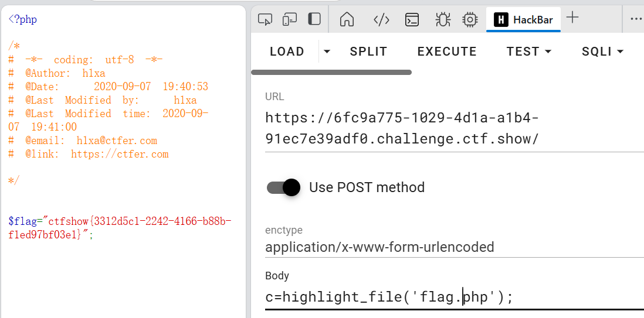Activate the inspect element picker icon

click(265, 19)
